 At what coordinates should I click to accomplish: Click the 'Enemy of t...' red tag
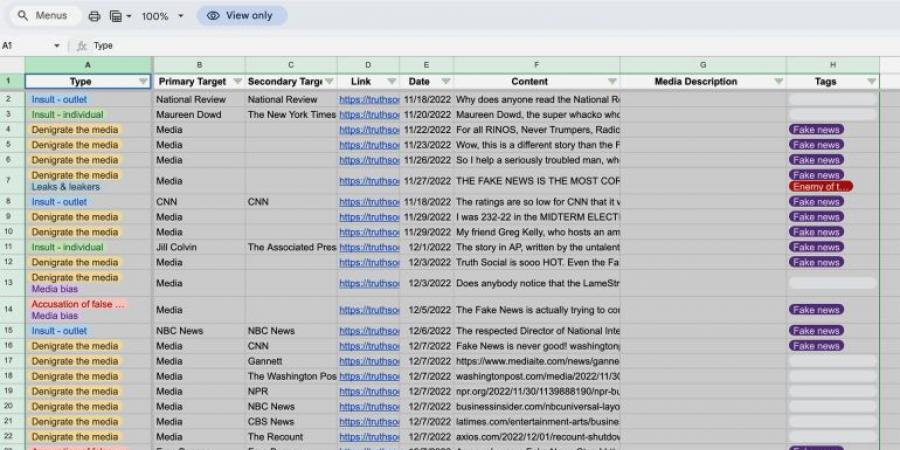(x=821, y=187)
